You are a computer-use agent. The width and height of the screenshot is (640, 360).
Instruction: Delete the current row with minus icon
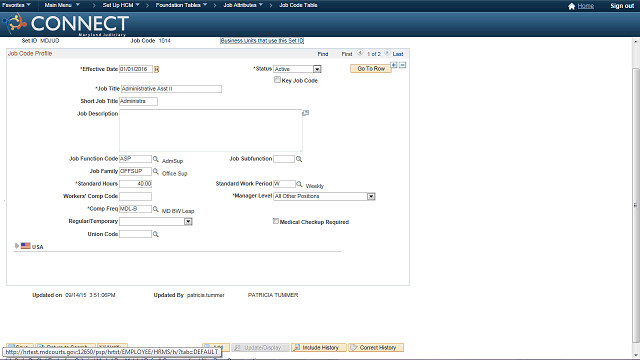402,65
